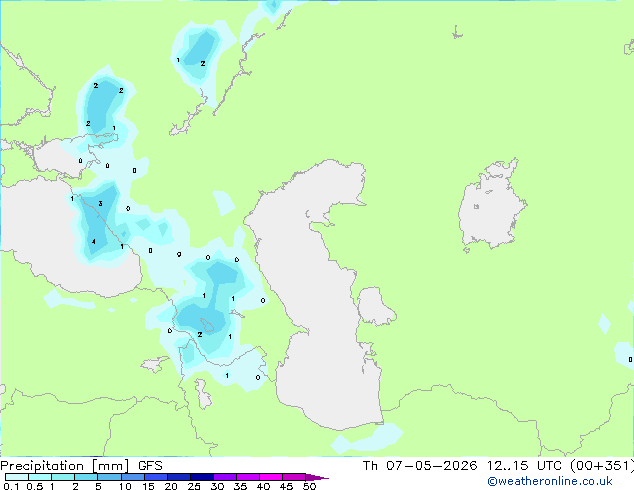Image resolution: width=634 pixels, height=490 pixels.
Task: Select the magenta swatch between 35 and 40
Action: [x=248, y=477]
